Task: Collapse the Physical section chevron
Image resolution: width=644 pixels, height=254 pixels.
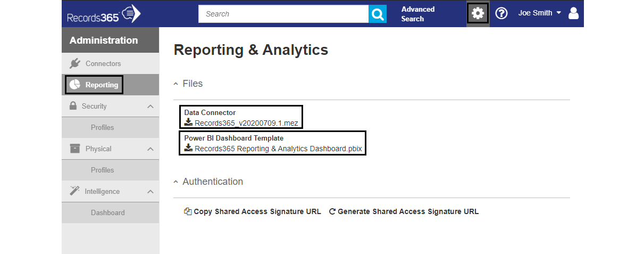Action: click(x=150, y=149)
